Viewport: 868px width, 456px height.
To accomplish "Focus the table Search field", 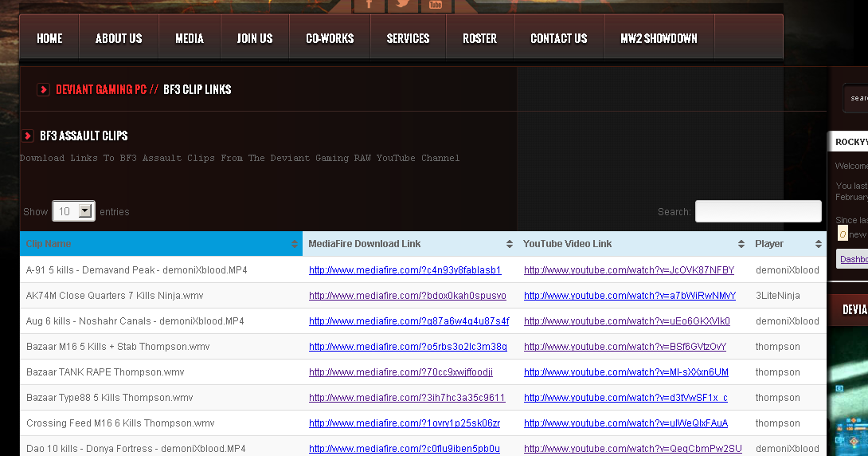I will pyautogui.click(x=758, y=211).
